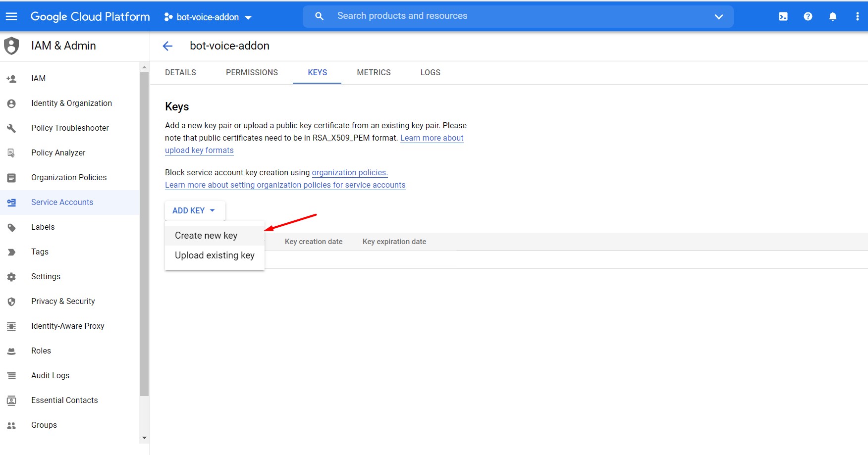Click the Policy Troubleshooter wrench icon
Screen dimensions: 868x455
click(x=11, y=128)
